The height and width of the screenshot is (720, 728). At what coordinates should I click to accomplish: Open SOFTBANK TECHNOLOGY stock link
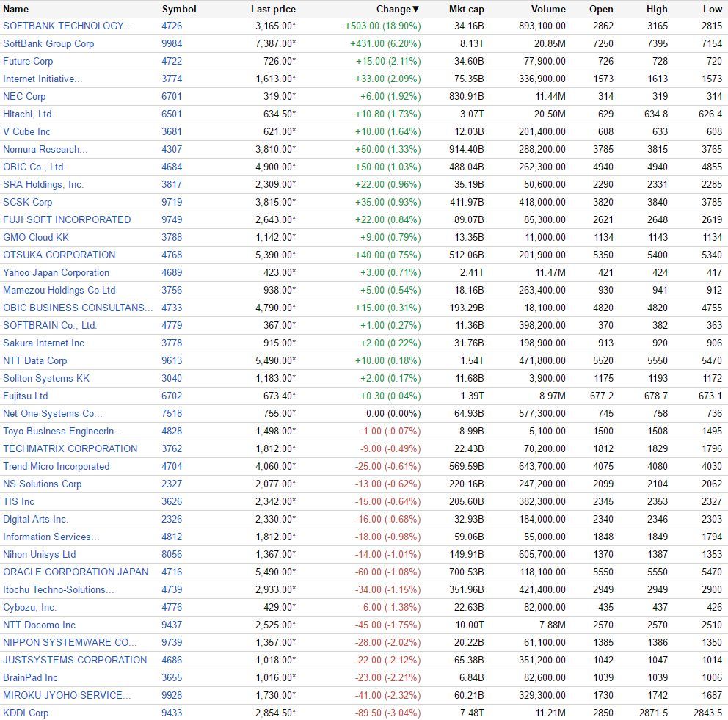click(67, 26)
